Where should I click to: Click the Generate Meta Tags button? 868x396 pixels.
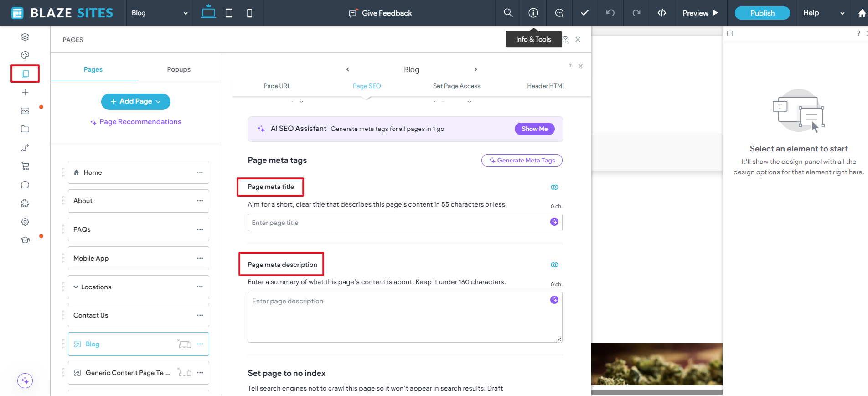(522, 160)
